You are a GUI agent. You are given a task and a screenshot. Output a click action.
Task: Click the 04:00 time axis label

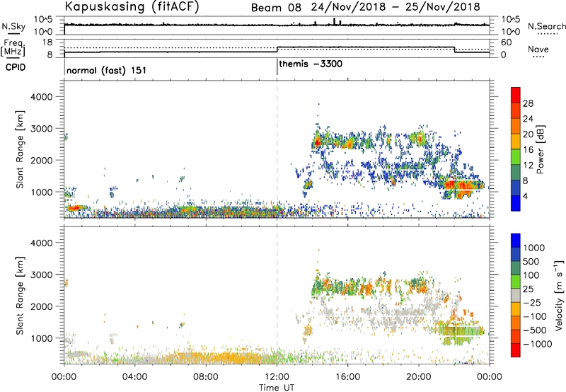tap(135, 377)
